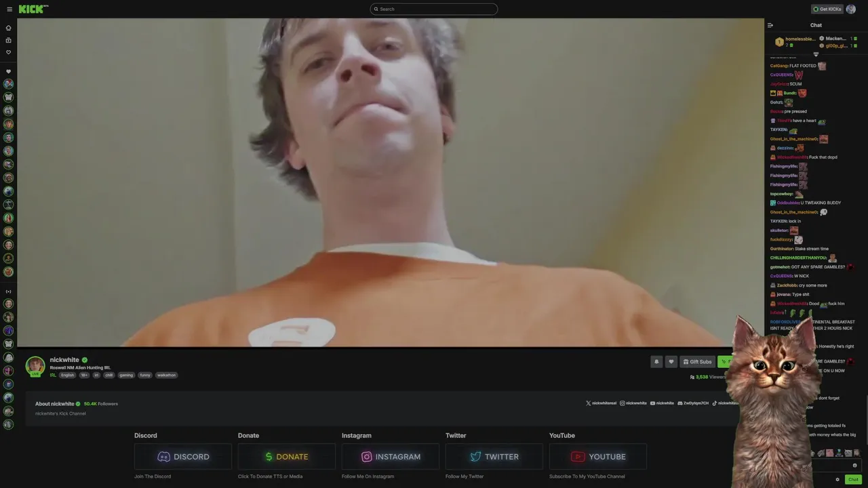The height and width of the screenshot is (488, 868).
Task: Open chat settings gear icon
Action: click(x=837, y=480)
